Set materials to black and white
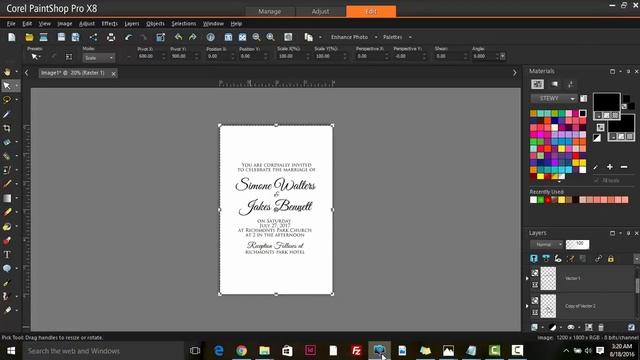Screen dimensions: 640x360 [597, 138]
